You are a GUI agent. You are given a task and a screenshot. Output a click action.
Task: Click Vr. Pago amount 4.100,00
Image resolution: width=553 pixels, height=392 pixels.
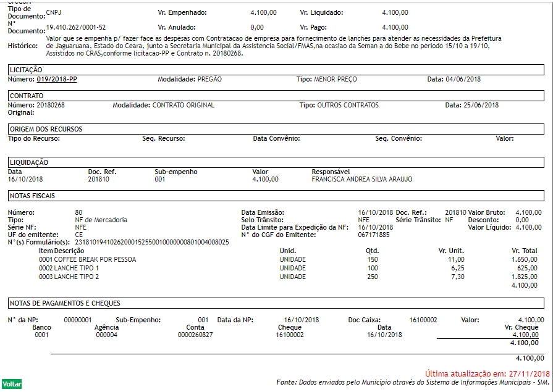(x=395, y=27)
